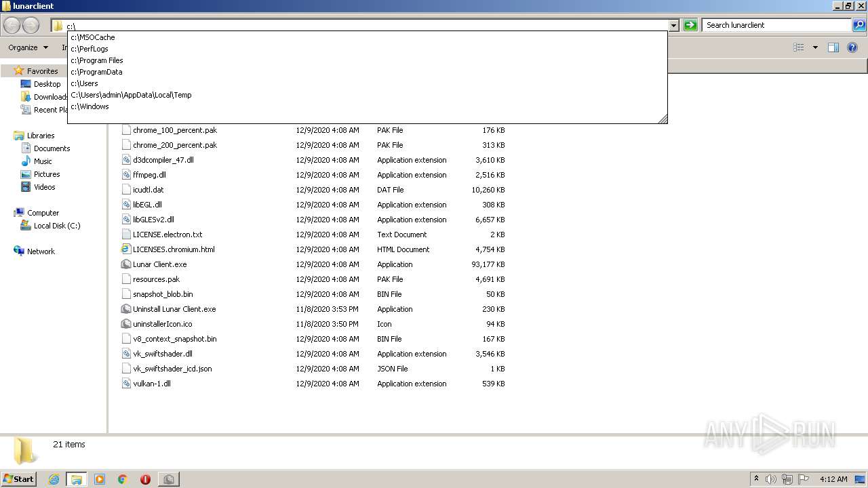Image resolution: width=868 pixels, height=488 pixels.
Task: Open Lunar Client taskbar icon
Action: tap(168, 479)
